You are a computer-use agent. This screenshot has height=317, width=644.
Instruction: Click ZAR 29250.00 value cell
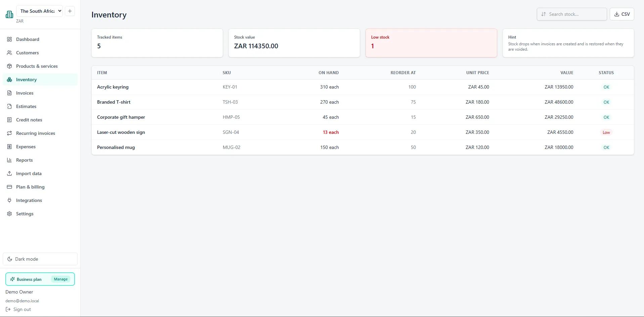pyautogui.click(x=559, y=117)
